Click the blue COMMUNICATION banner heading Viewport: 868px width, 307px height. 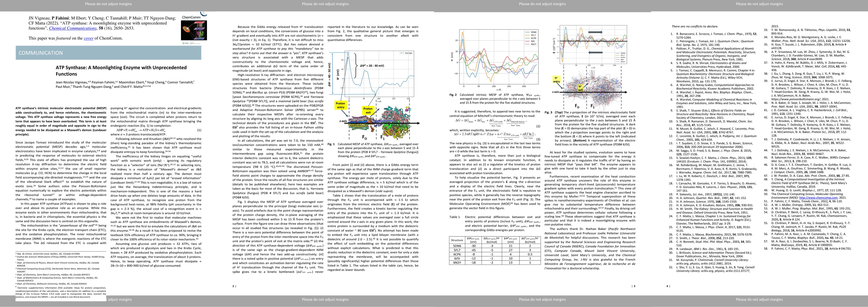(x=108, y=53)
